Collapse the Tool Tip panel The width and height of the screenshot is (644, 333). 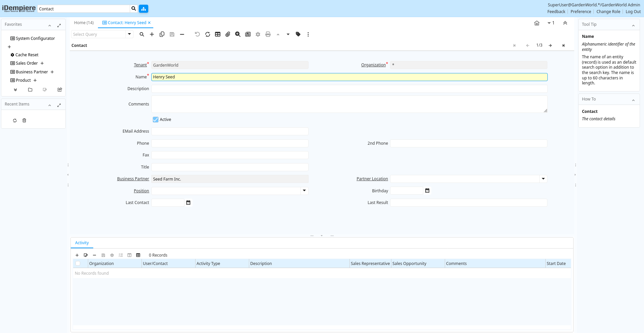(633, 25)
